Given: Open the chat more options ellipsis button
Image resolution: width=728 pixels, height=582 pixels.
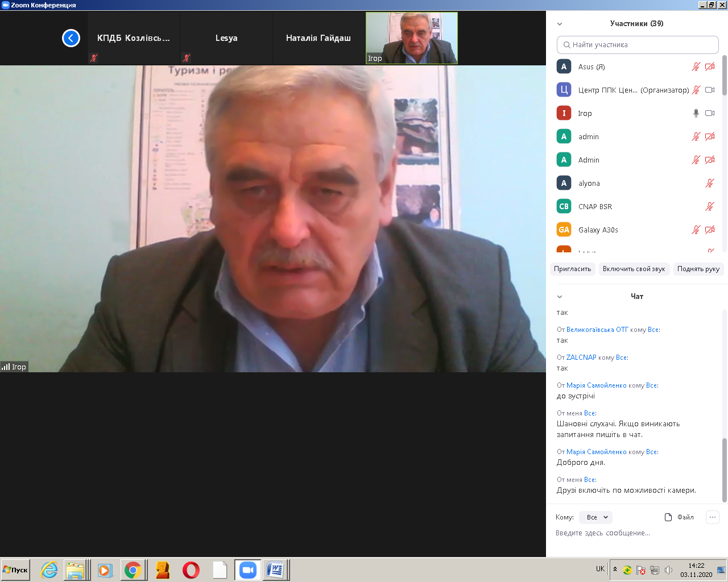Looking at the screenshot, I should 712,517.
